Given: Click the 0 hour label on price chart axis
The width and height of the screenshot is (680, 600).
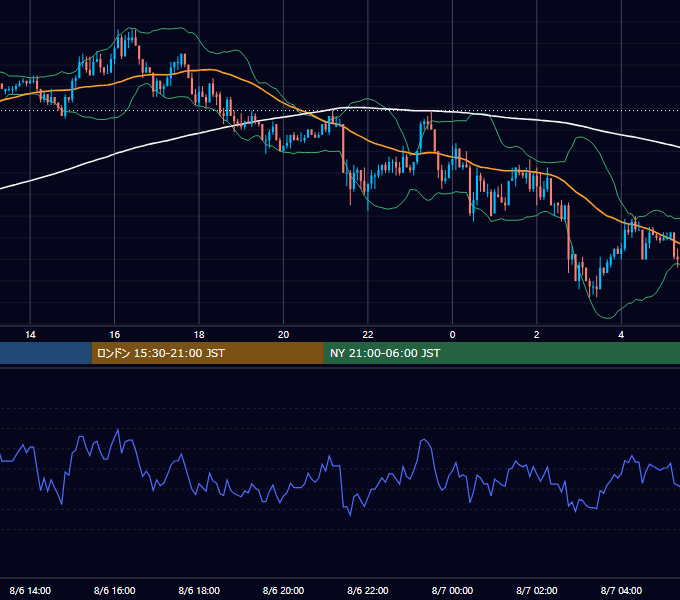Looking at the screenshot, I should coord(452,335).
